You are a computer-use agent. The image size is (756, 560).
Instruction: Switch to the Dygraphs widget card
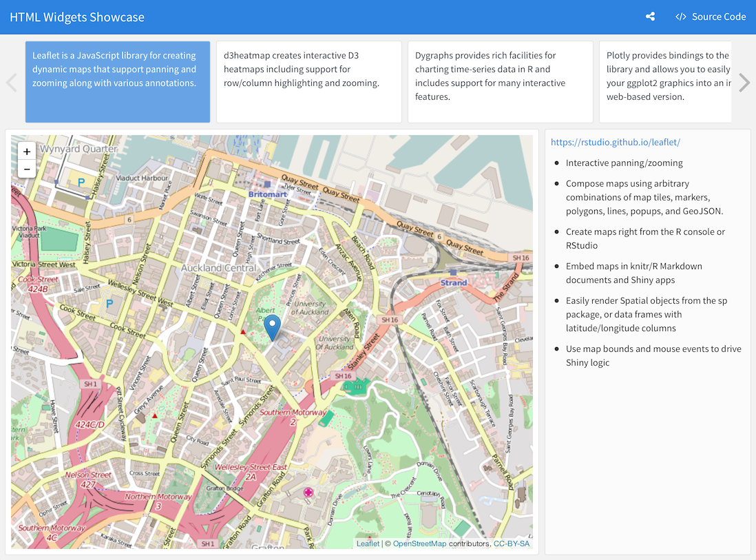(500, 81)
